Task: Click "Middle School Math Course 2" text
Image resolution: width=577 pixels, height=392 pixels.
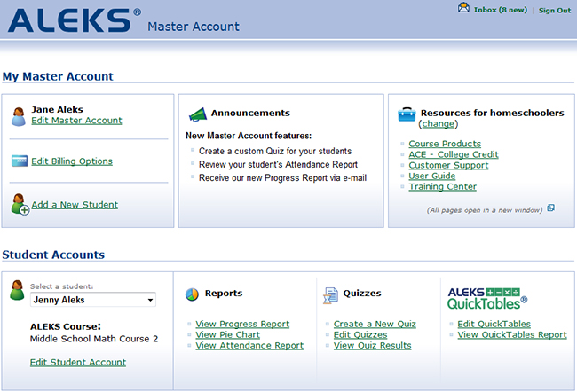Action: (x=94, y=339)
